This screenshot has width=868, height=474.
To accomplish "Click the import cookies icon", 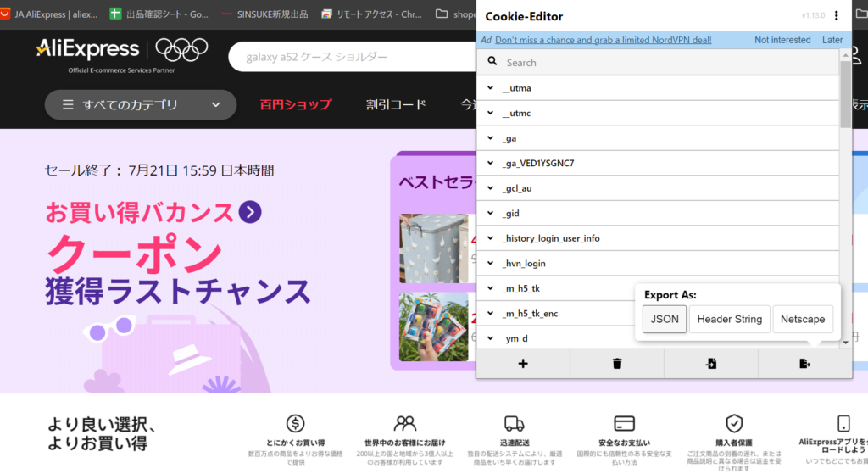I will [710, 364].
